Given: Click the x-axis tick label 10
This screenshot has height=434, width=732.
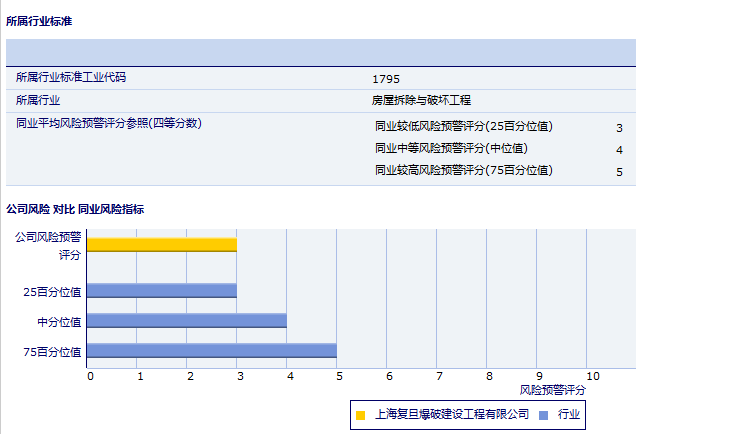Looking at the screenshot, I should [x=593, y=376].
